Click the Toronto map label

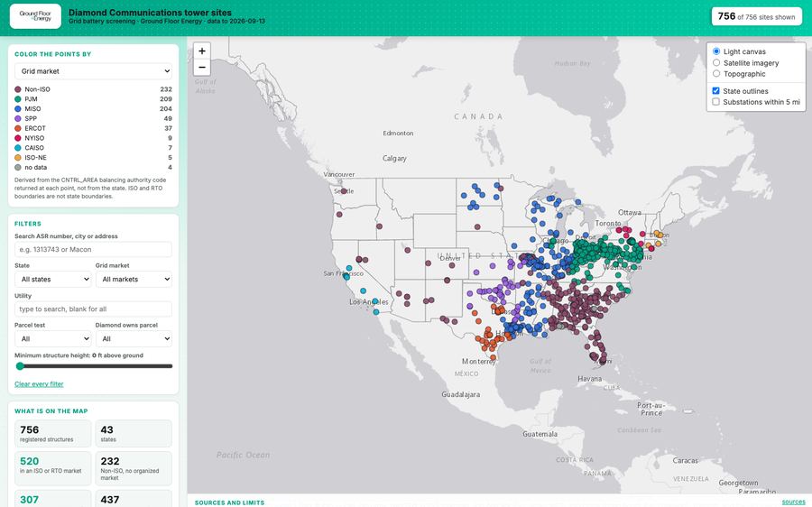click(608, 223)
